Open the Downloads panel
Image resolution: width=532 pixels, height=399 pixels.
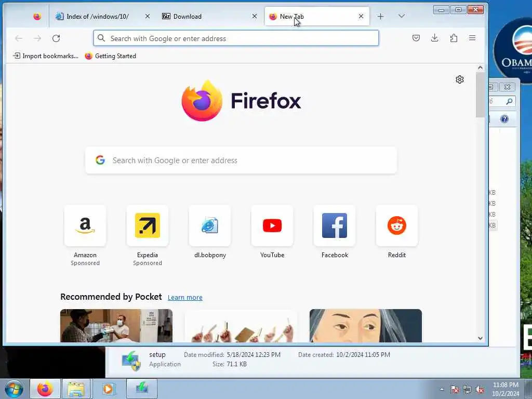click(x=435, y=38)
